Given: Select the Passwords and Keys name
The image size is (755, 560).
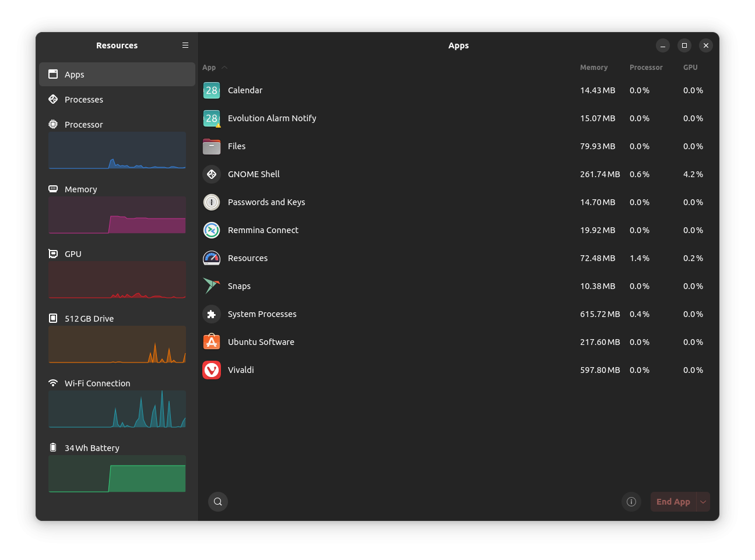Looking at the screenshot, I should point(266,202).
